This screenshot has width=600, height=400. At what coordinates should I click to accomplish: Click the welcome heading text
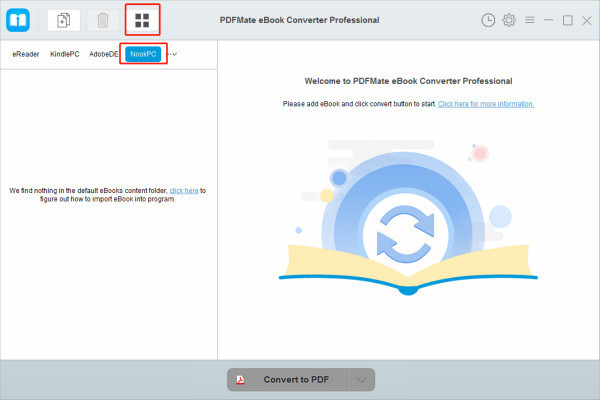click(x=408, y=81)
